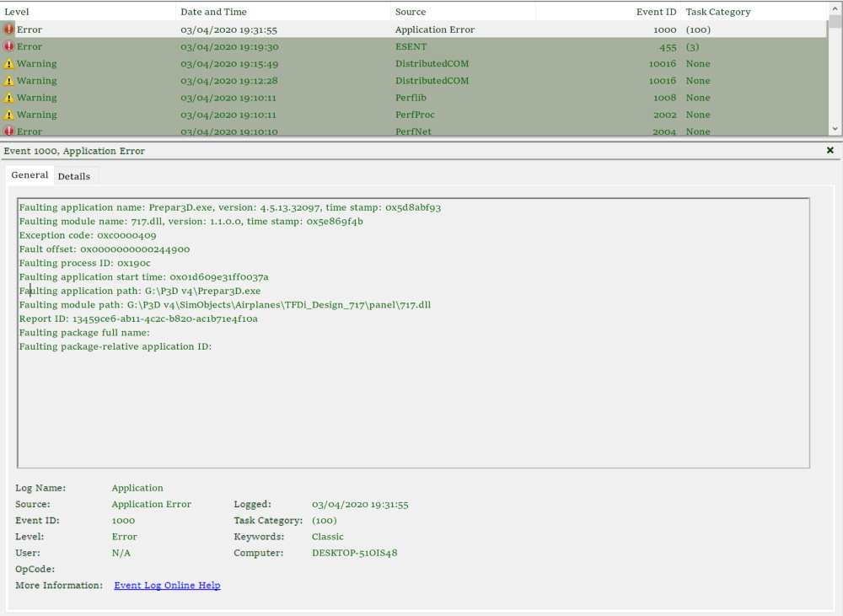Image resolution: width=843 pixels, height=616 pixels.
Task: Select the PerfProc source cell
Action: [415, 115]
